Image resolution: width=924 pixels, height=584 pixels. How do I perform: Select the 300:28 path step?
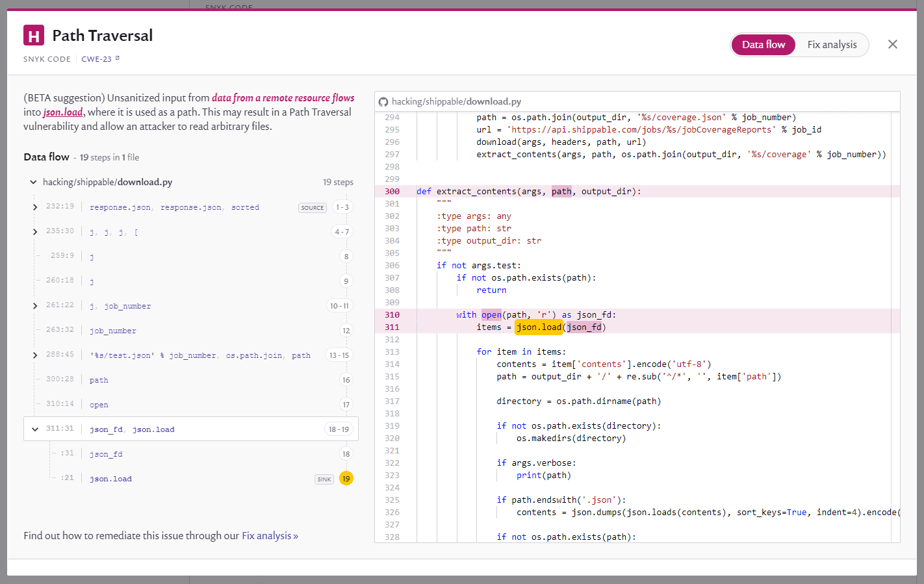(x=99, y=380)
